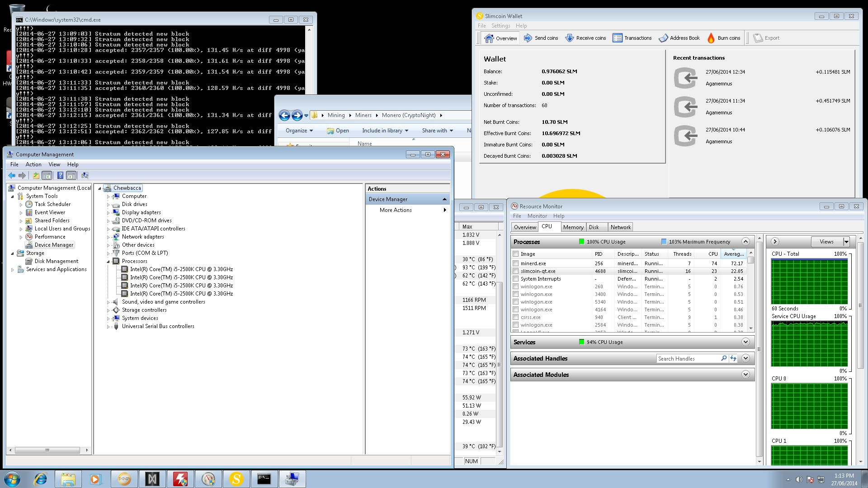Collapse the Processors node
The height and width of the screenshot is (488, 868).
coord(108,262)
